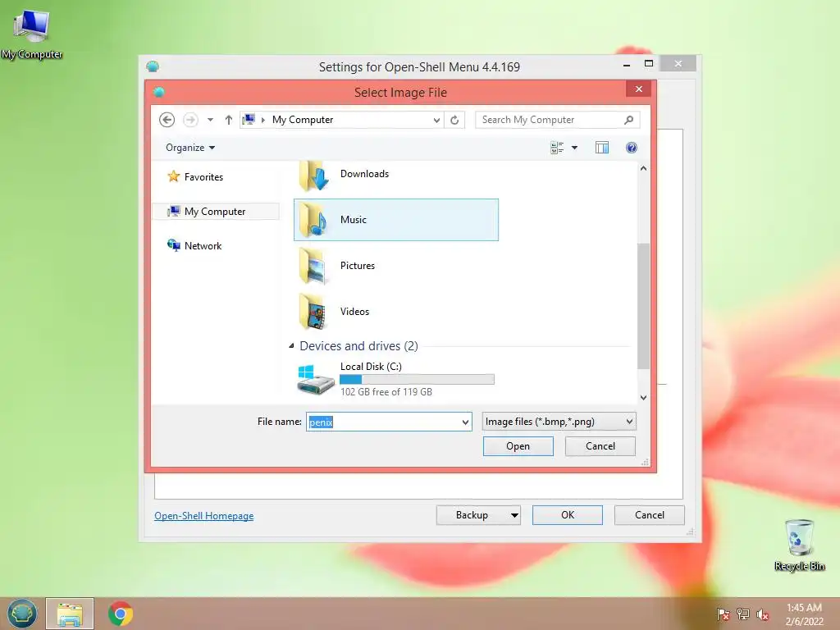Image resolution: width=840 pixels, height=630 pixels.
Task: Click the Open button
Action: click(x=518, y=446)
